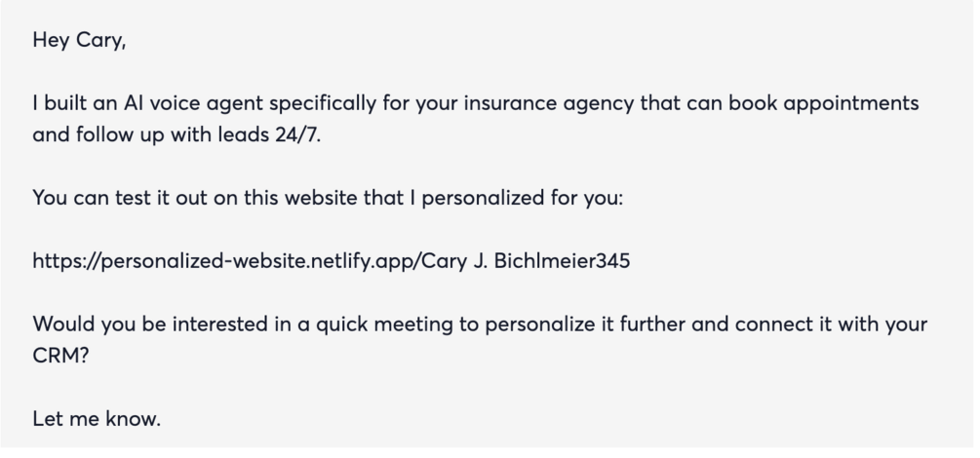Click the 'Hey Cary,' greeting line
This screenshot has height=458, width=980.
(x=79, y=41)
